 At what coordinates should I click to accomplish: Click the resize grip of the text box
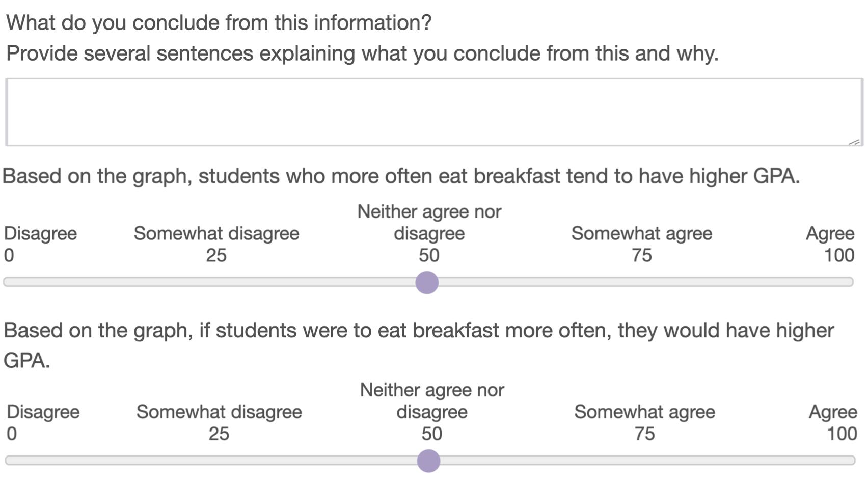tap(854, 142)
